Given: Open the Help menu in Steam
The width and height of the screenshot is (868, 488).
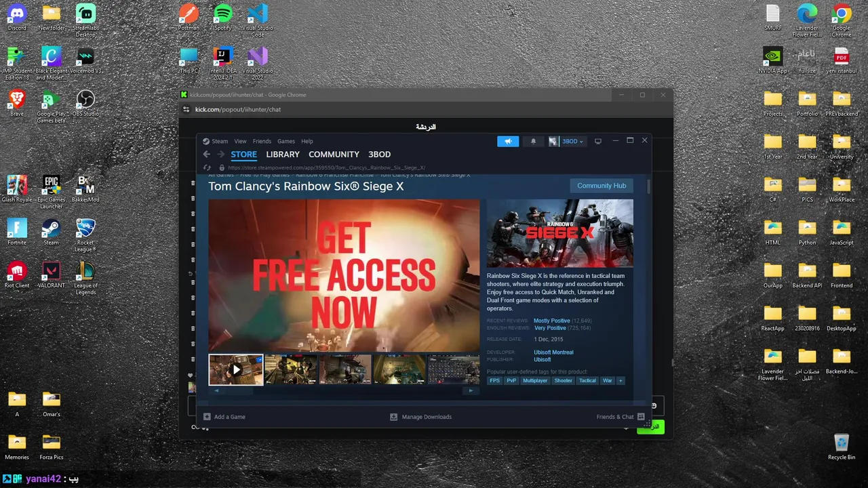Looking at the screenshot, I should click(307, 141).
